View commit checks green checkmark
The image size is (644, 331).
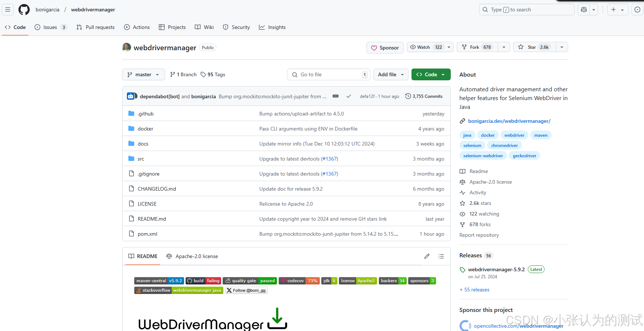point(349,96)
